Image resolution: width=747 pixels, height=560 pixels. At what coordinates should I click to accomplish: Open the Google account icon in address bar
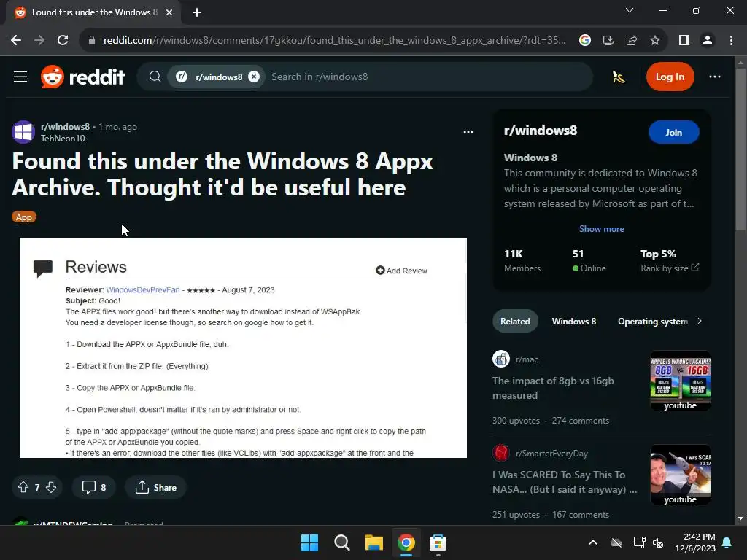pos(585,41)
